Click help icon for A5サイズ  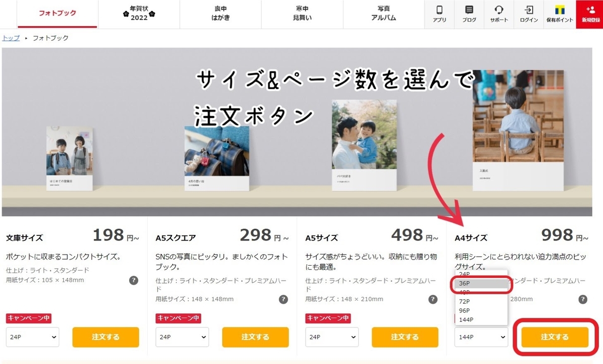pyautogui.click(x=433, y=299)
